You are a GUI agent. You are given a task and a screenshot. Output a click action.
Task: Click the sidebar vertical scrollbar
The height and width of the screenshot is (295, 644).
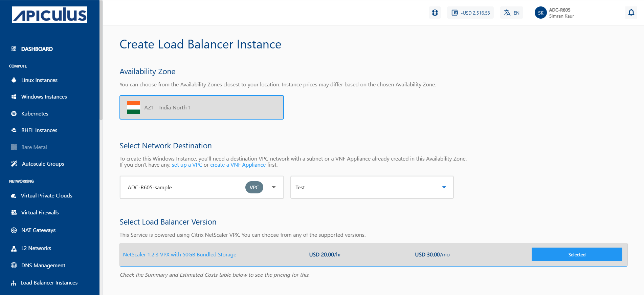point(101,61)
